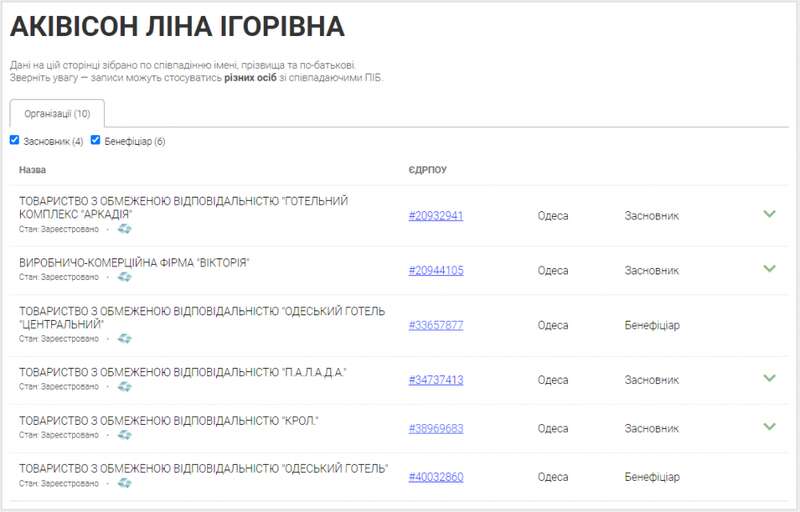
Task: Click the money icon under "ОДЕСЬКИЙ ГОТЕЛЬ ЦЕНТРАЛЬНИЙ"
Action: (x=124, y=339)
